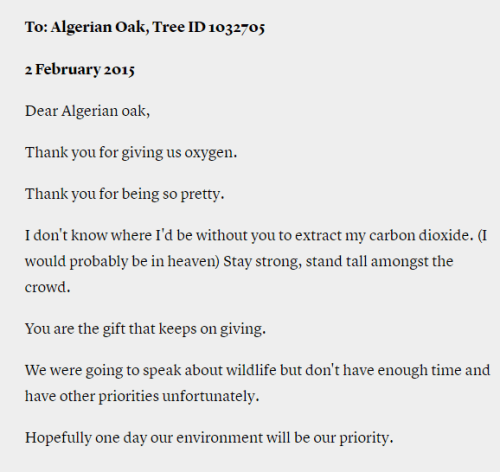500x472 pixels.
Task: Click the word 'oxygen' in the letter
Action: tap(209, 153)
